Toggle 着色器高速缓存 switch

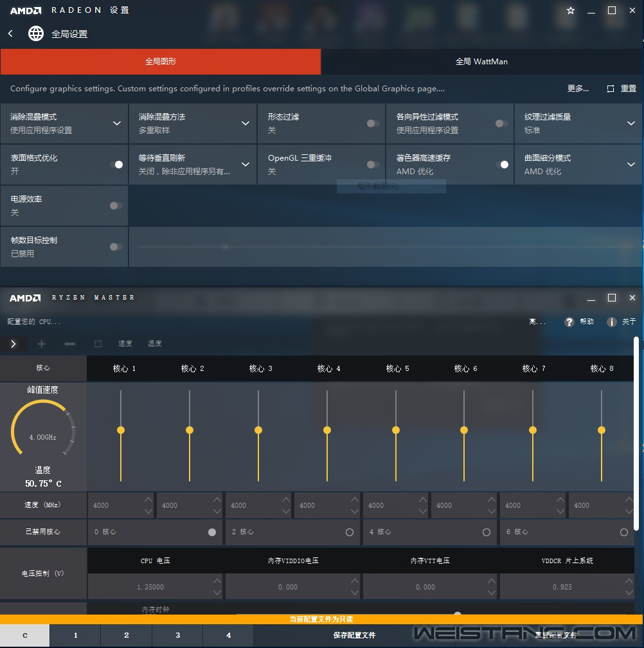[x=503, y=165]
